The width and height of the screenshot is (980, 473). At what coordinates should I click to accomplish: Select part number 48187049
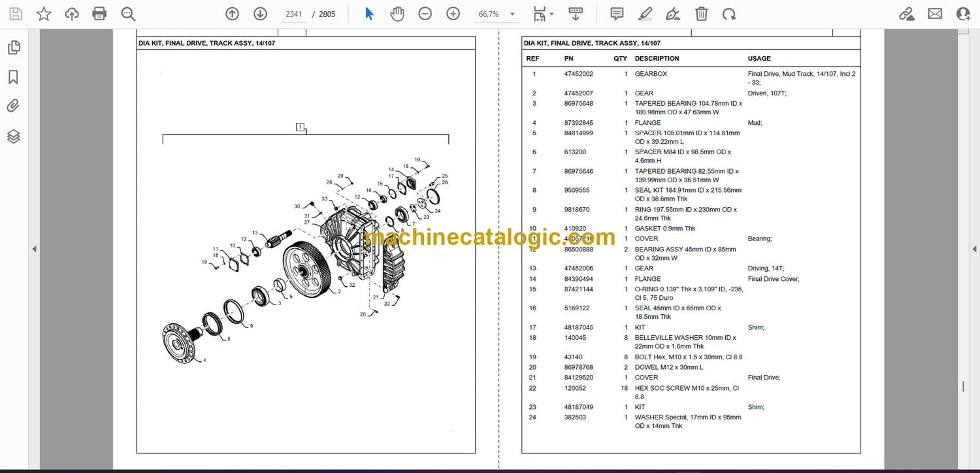tap(579, 407)
